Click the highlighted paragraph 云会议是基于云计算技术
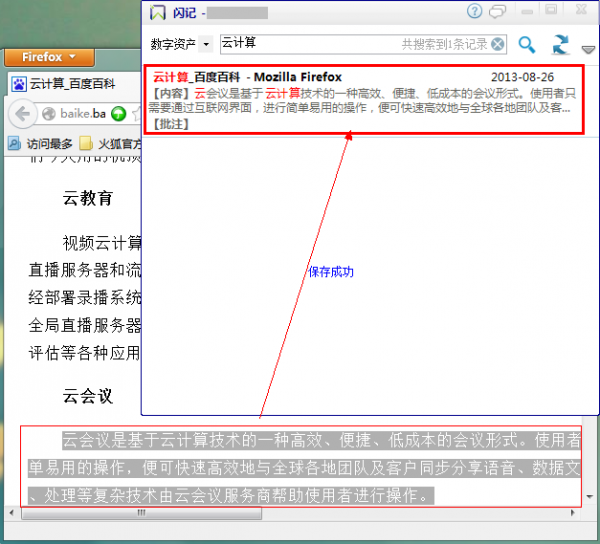The image size is (600, 544). 304,467
